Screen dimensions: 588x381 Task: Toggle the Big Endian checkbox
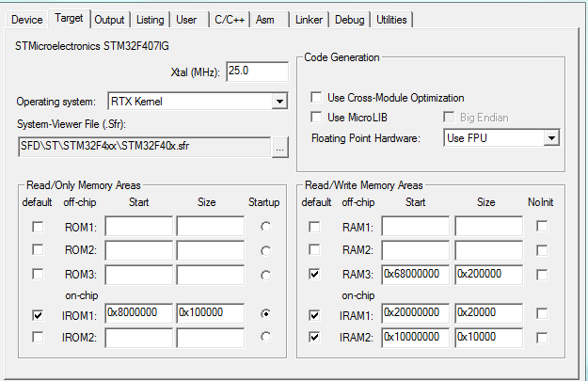point(449,118)
